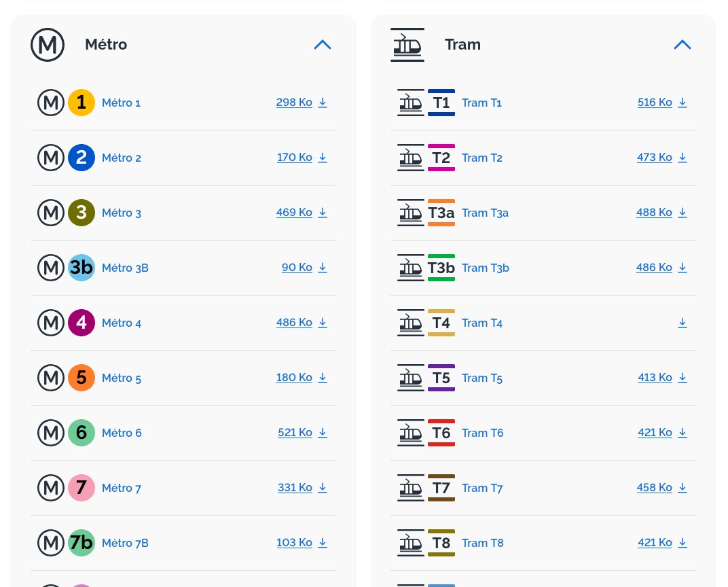Click the green Métro 7b badge

tap(81, 543)
